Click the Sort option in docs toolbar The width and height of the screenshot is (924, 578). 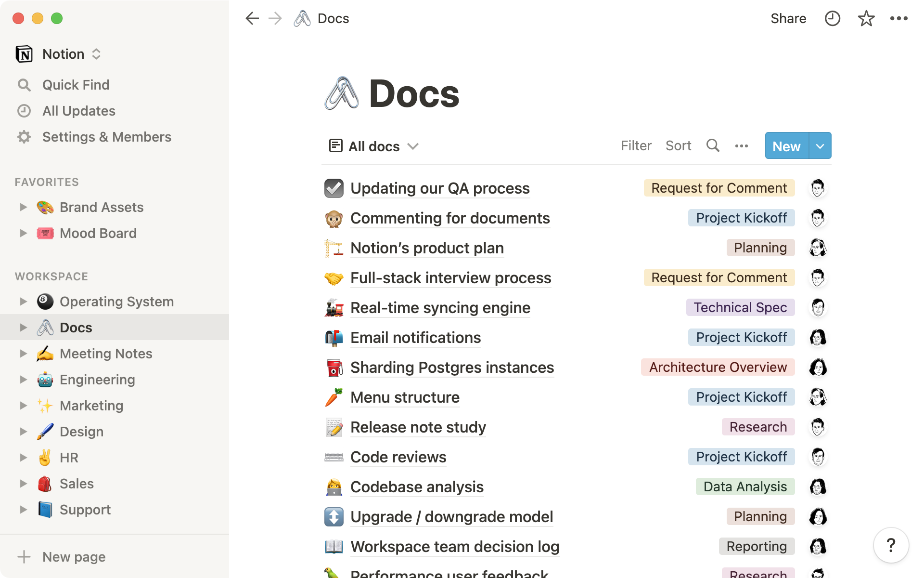pos(679,146)
